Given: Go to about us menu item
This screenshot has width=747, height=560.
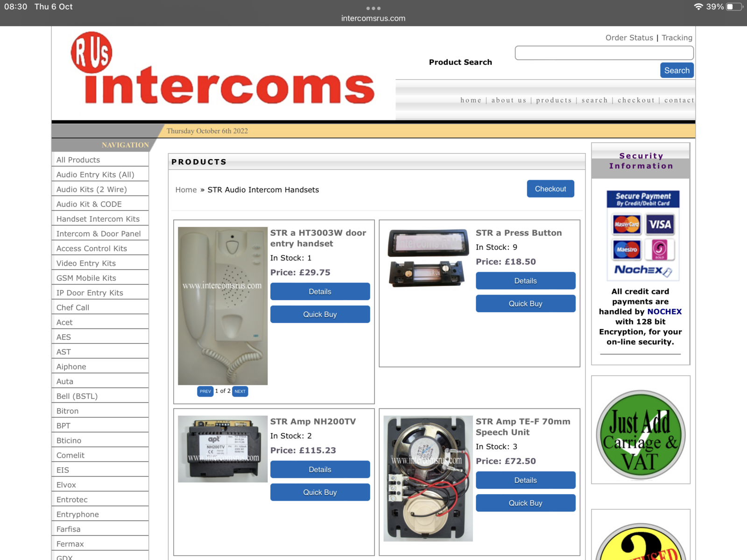Looking at the screenshot, I should (508, 100).
